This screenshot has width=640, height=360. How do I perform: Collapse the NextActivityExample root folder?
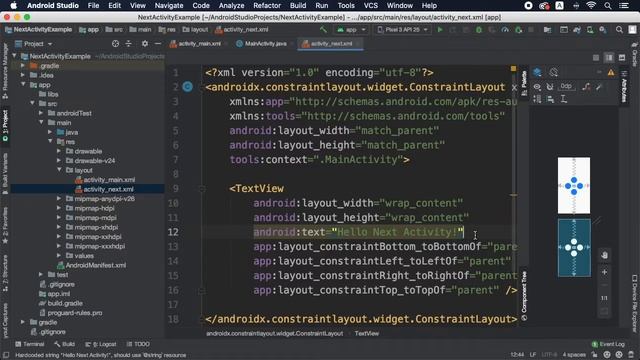point(15,56)
